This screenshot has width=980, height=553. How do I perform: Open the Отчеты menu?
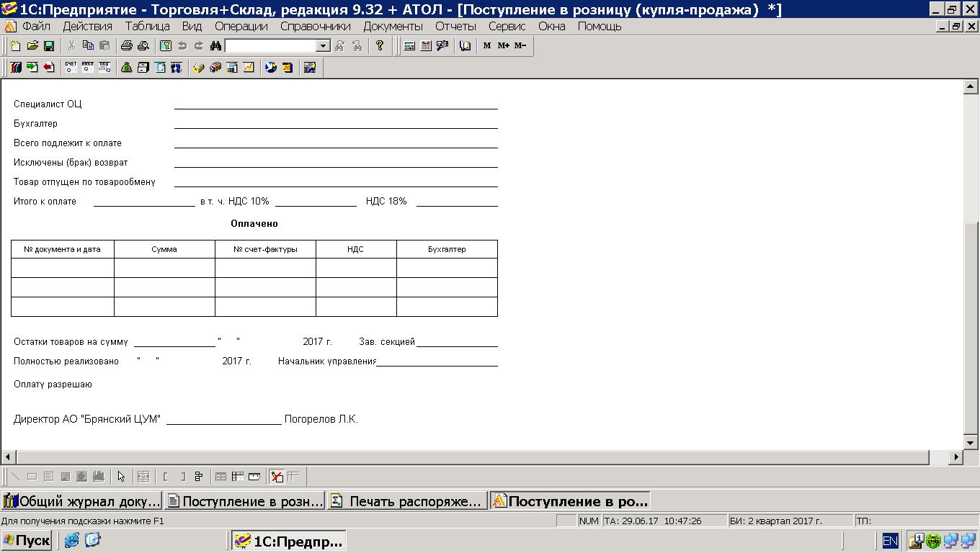click(x=455, y=26)
